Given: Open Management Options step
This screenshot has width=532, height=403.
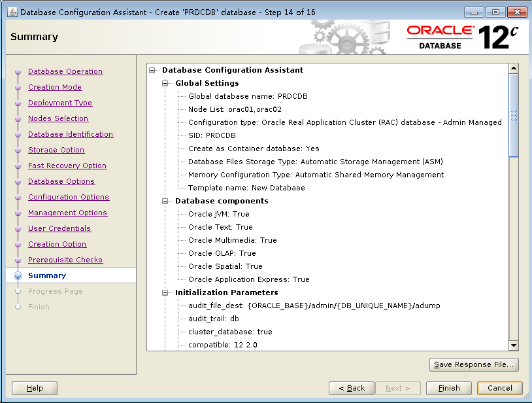Looking at the screenshot, I should (x=67, y=213).
